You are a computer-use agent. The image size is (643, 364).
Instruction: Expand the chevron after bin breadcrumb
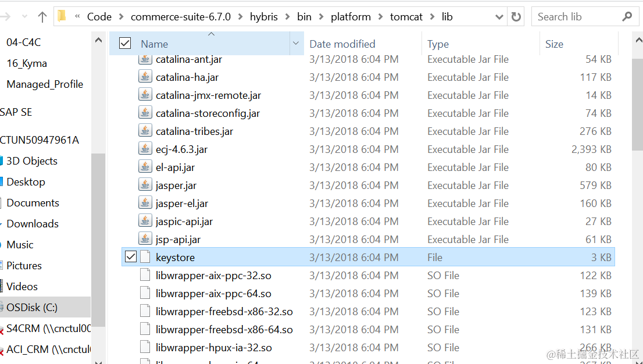[321, 17]
